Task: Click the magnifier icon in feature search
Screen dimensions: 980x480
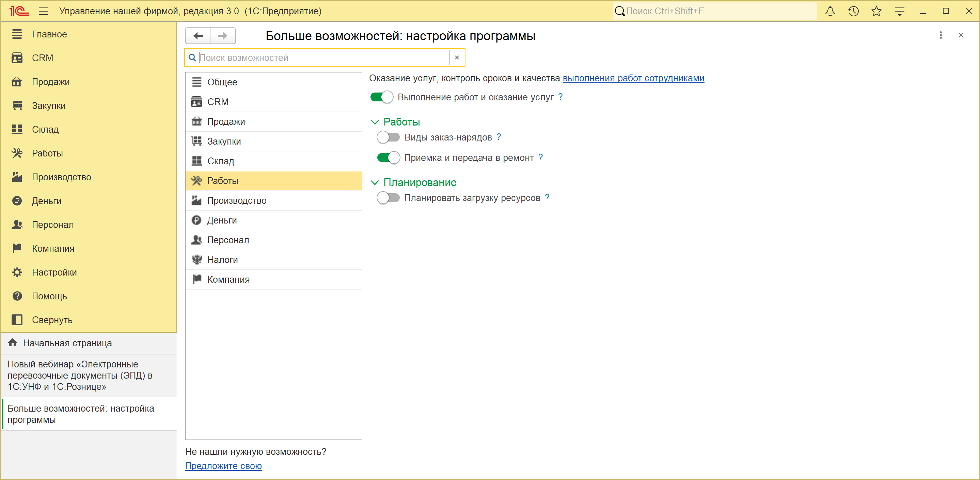Action: (192, 57)
